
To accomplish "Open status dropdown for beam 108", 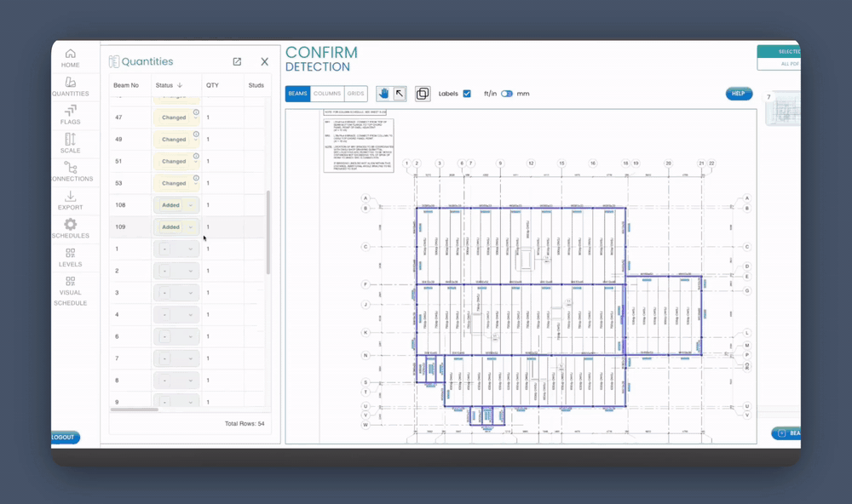I will point(176,205).
